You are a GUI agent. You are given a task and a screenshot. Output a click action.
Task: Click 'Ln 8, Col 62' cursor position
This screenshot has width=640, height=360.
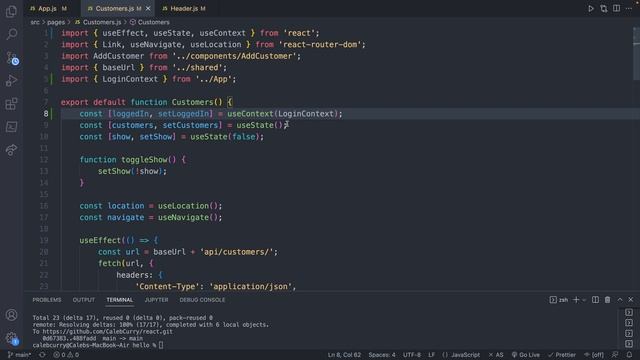click(344, 355)
